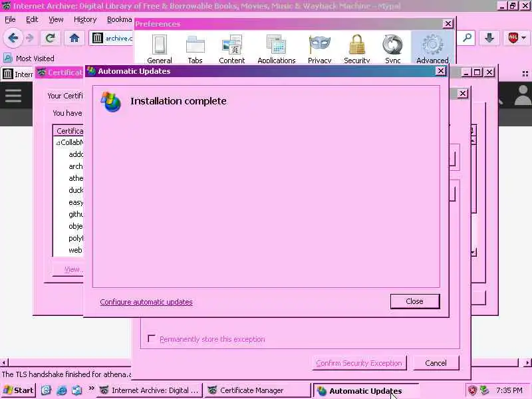532x399 pixels.
Task: Select the Applications preferences pane
Action: [277, 49]
